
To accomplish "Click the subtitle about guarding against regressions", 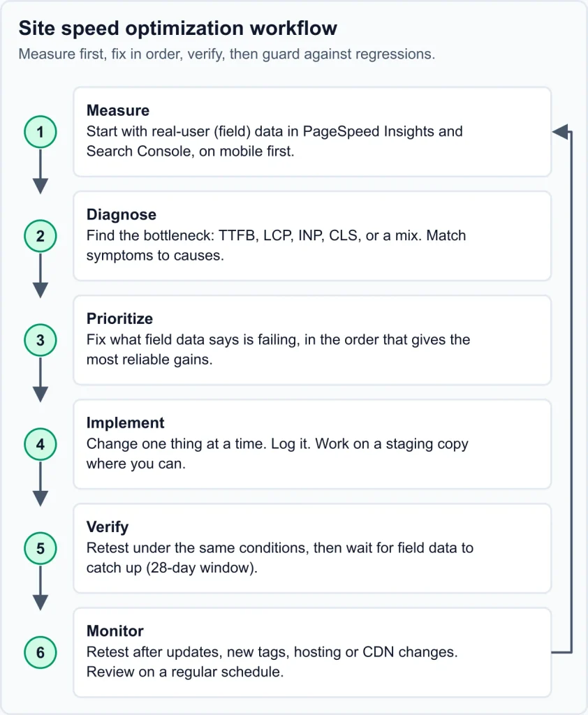I will 227,54.
